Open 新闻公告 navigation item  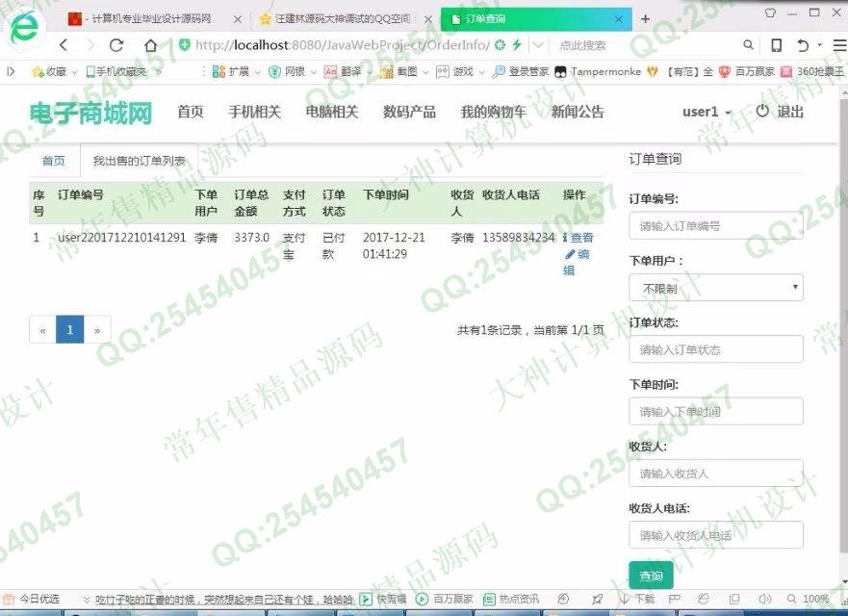pyautogui.click(x=578, y=112)
